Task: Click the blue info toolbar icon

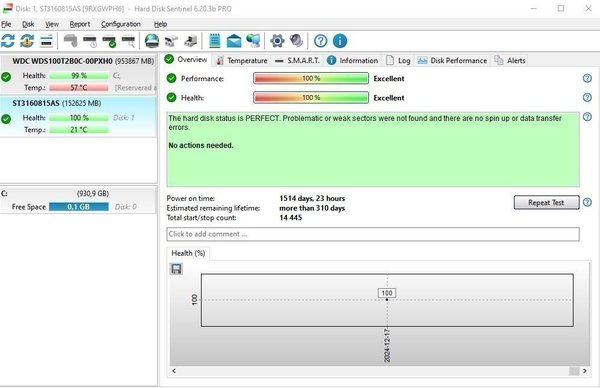Action: tap(340, 41)
